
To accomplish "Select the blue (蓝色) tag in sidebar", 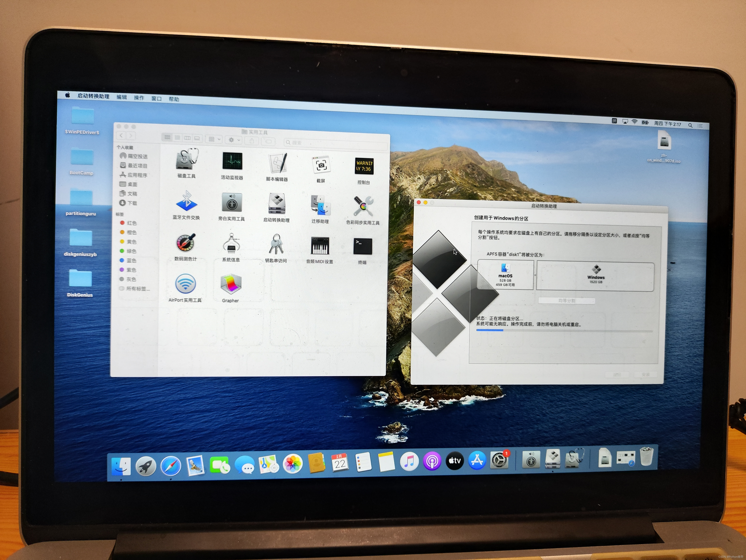I will (x=128, y=260).
